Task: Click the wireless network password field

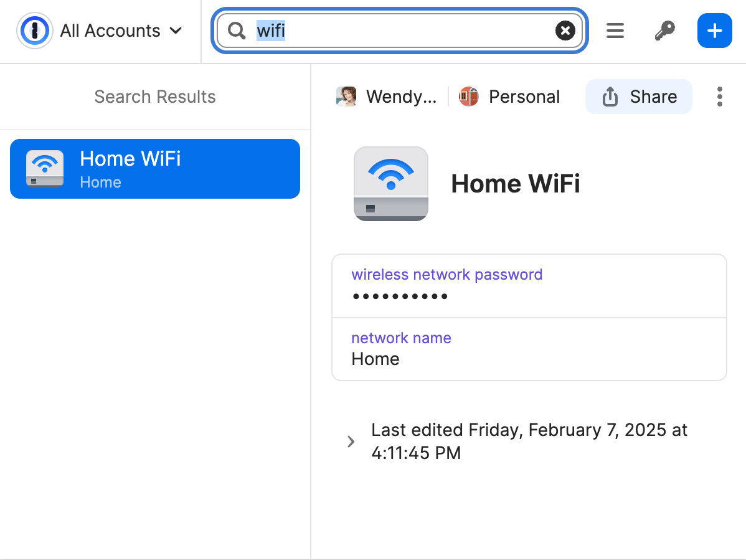Action: pyautogui.click(x=529, y=286)
